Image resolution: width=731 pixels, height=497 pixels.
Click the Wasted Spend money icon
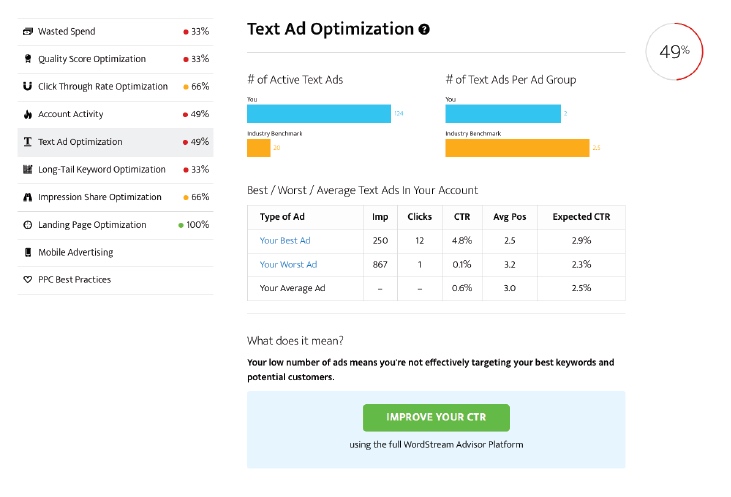point(28,32)
